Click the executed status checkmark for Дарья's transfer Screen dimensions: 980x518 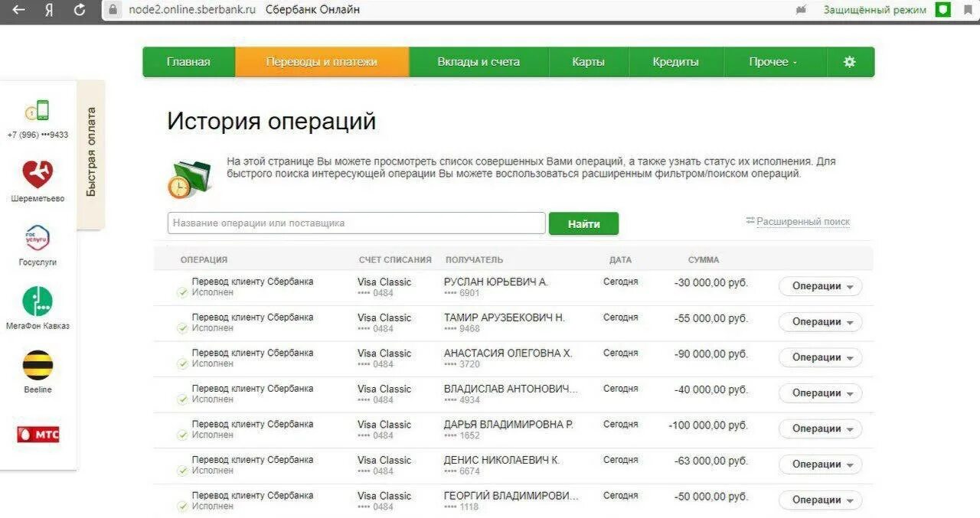[x=182, y=435]
